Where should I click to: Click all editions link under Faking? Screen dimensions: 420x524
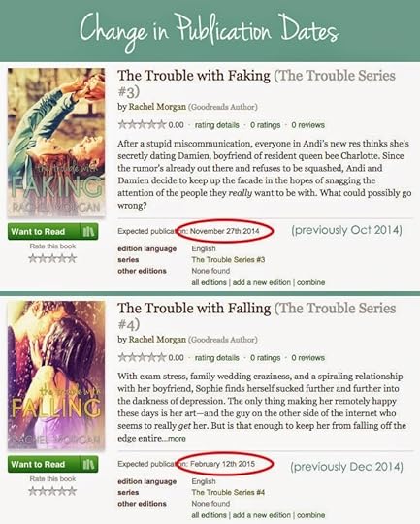[x=209, y=282]
